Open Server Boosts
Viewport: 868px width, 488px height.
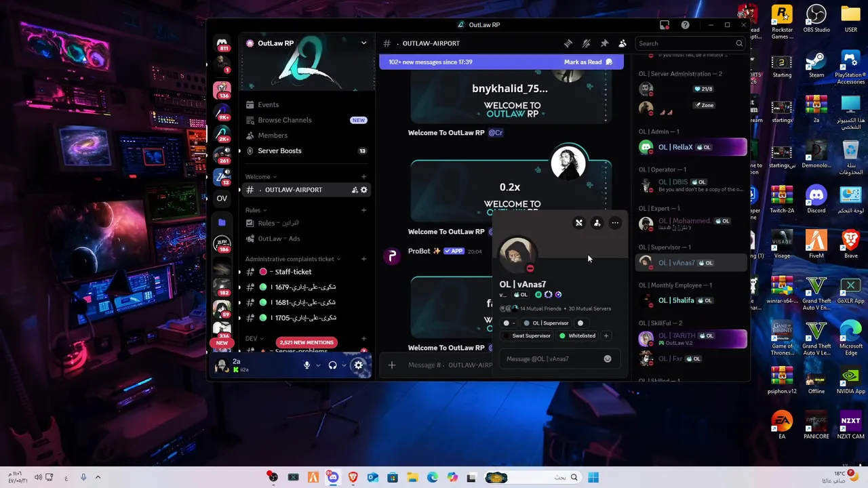coord(306,150)
